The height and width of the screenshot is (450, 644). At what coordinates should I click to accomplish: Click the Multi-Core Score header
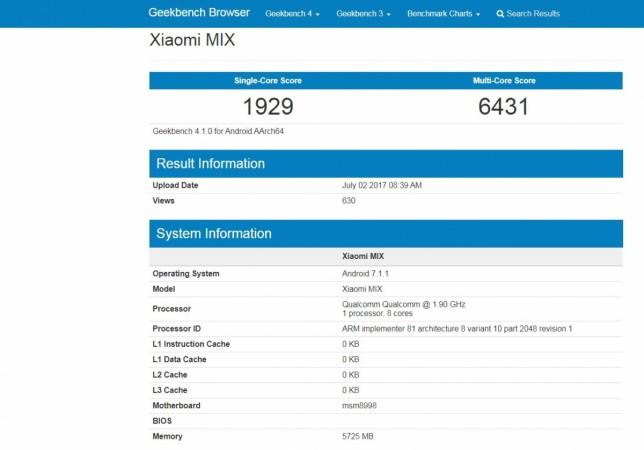pos(504,80)
